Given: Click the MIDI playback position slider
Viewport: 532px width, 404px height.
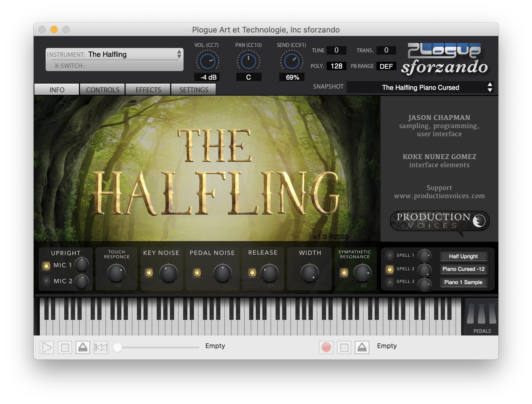Looking at the screenshot, I should [x=156, y=347].
